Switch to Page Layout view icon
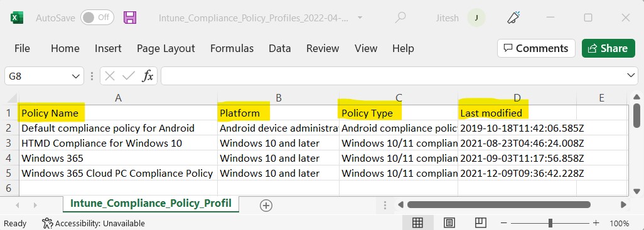The height and width of the screenshot is (230, 644). point(449,222)
